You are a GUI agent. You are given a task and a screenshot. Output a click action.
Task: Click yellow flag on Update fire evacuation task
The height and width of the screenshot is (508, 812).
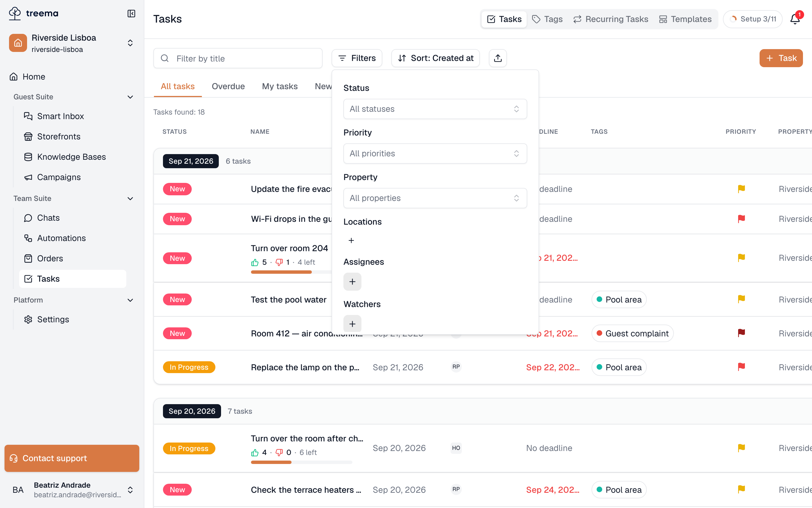741,189
